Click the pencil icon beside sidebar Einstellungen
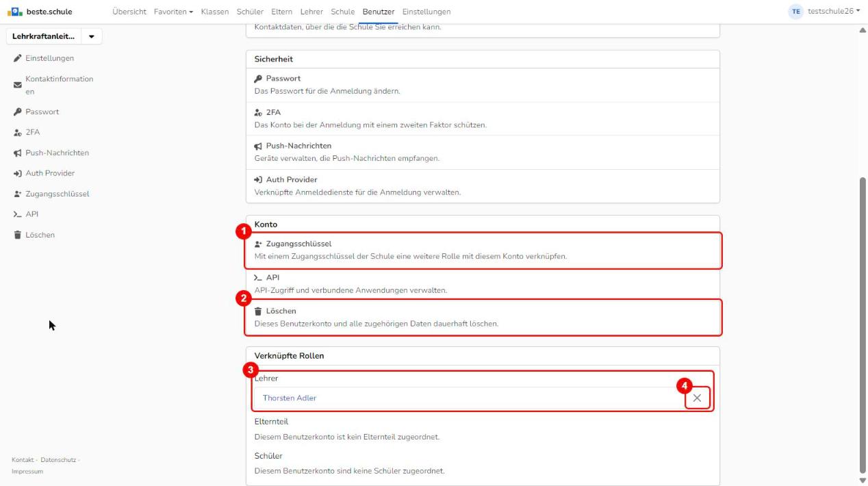The image size is (868, 486). [17, 58]
